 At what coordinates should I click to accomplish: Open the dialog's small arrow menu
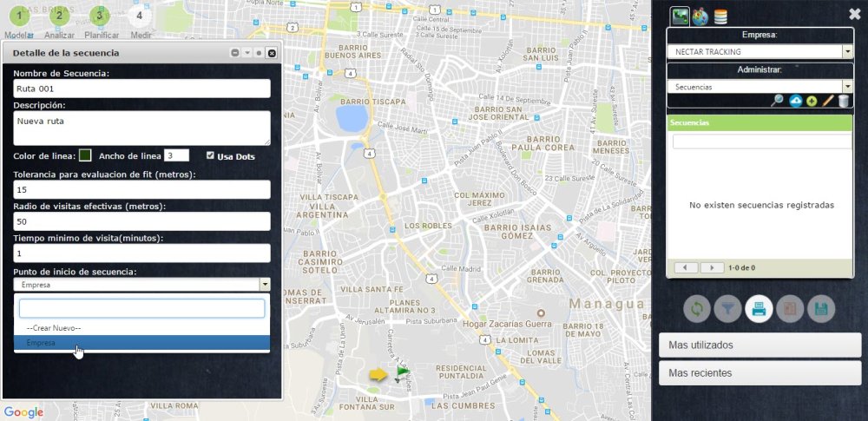click(247, 53)
